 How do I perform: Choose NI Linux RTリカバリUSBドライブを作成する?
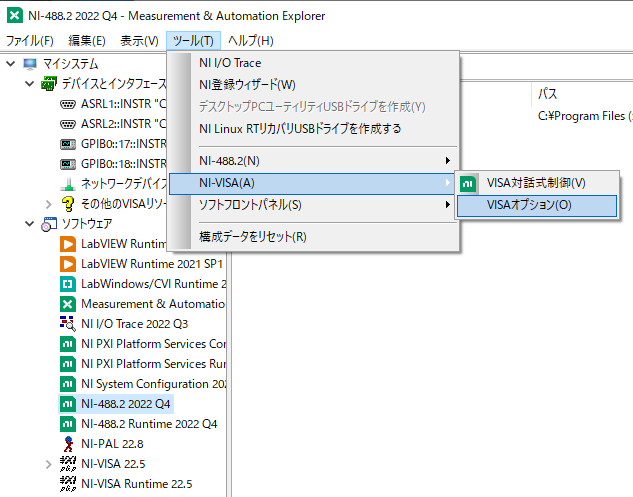point(314,129)
